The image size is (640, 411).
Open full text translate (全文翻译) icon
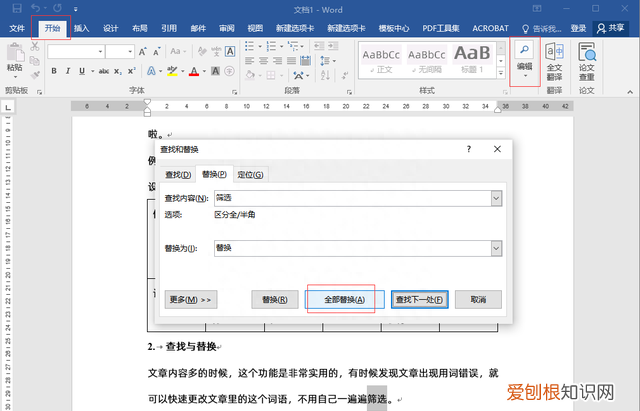tap(554, 61)
